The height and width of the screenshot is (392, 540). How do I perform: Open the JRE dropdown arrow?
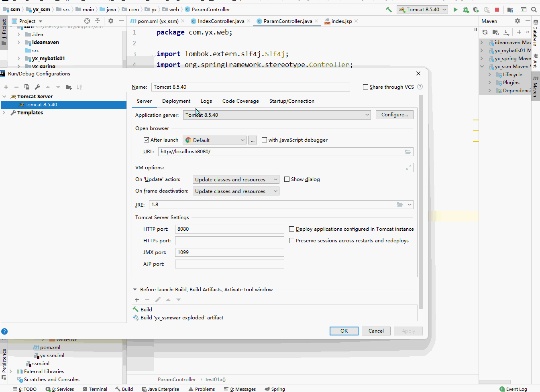coord(410,205)
